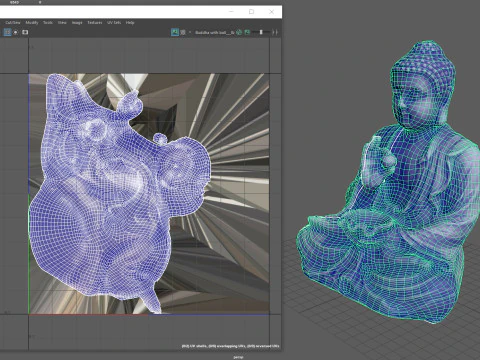Click the UV shells status text
This screenshot has width=480, height=360.
click(x=230, y=346)
